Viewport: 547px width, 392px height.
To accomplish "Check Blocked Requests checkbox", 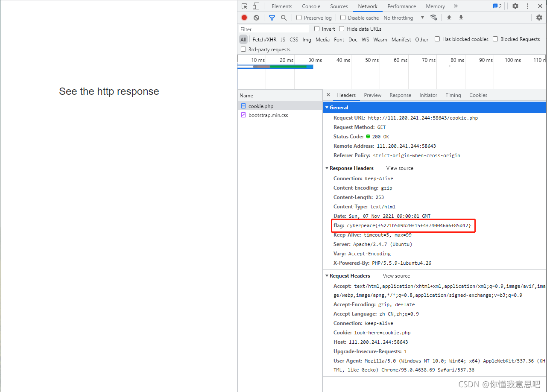I will pyautogui.click(x=495, y=39).
